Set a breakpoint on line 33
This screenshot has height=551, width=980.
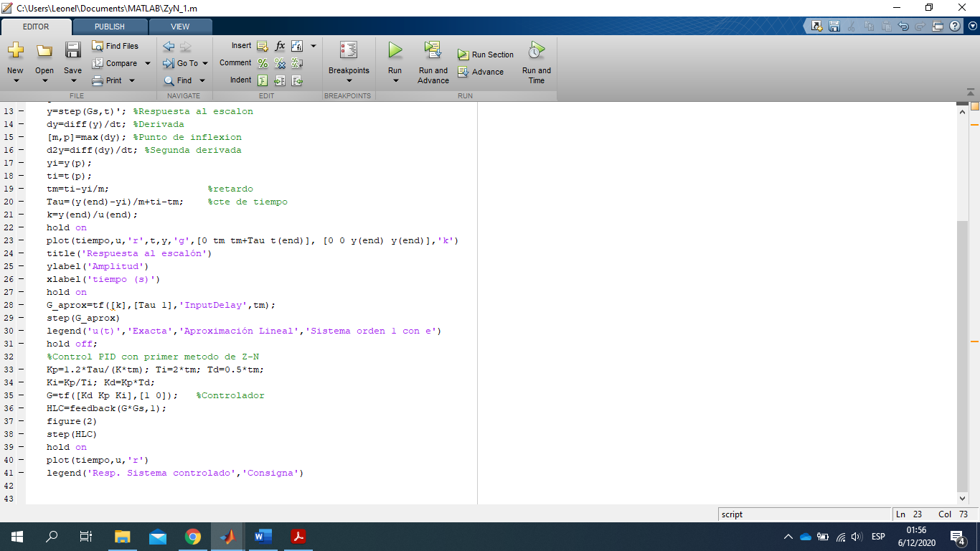click(x=20, y=369)
